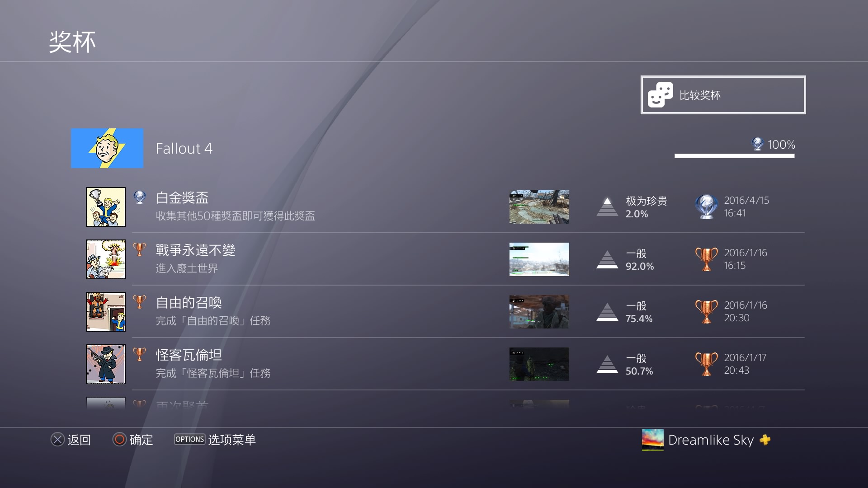Open the OPTIONS 选项菜单 menu
The height and width of the screenshot is (488, 868).
[x=215, y=440]
